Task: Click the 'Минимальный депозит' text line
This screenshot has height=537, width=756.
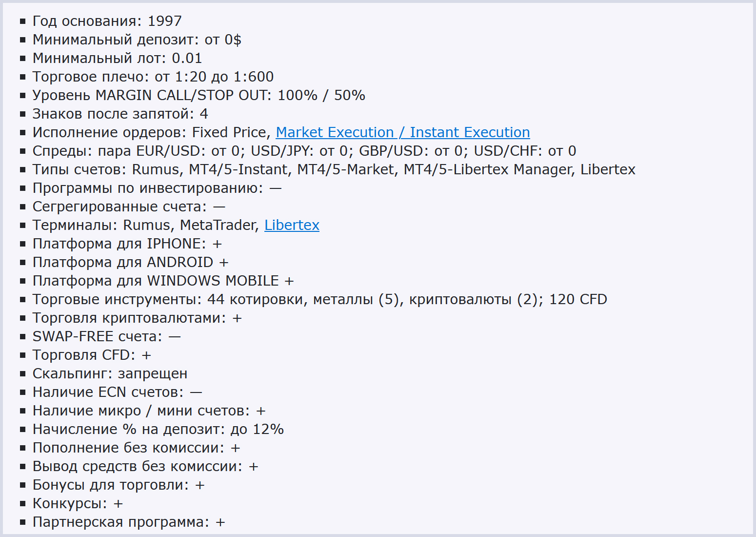Action: click(137, 40)
